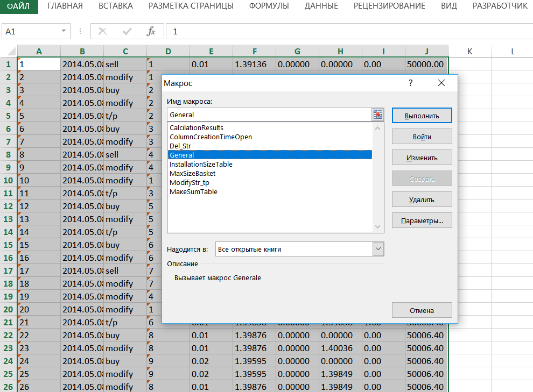The width and height of the screenshot is (533, 392).
Task: Select row 14 header
Action: click(x=9, y=232)
